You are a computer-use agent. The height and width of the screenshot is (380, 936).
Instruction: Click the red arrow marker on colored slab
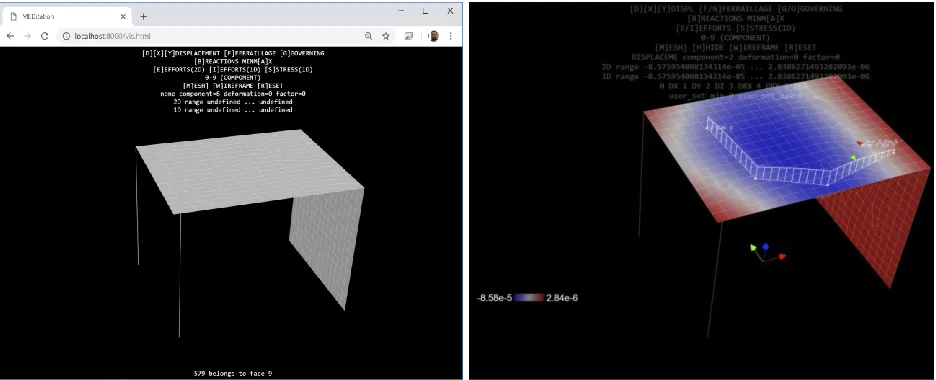point(861,143)
